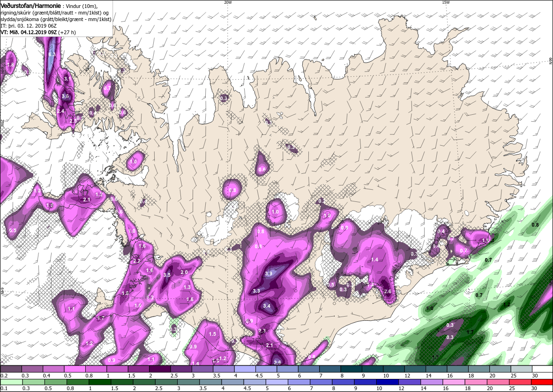Screen dimensions: 553x392
Task: Click the dark teal 8 swatch in top legend
Action: (x=351, y=369)
